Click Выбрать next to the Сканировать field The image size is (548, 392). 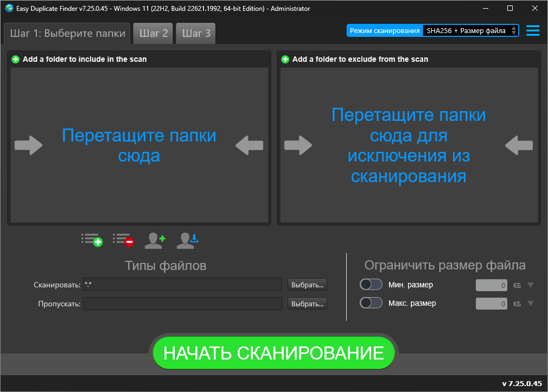(x=307, y=284)
